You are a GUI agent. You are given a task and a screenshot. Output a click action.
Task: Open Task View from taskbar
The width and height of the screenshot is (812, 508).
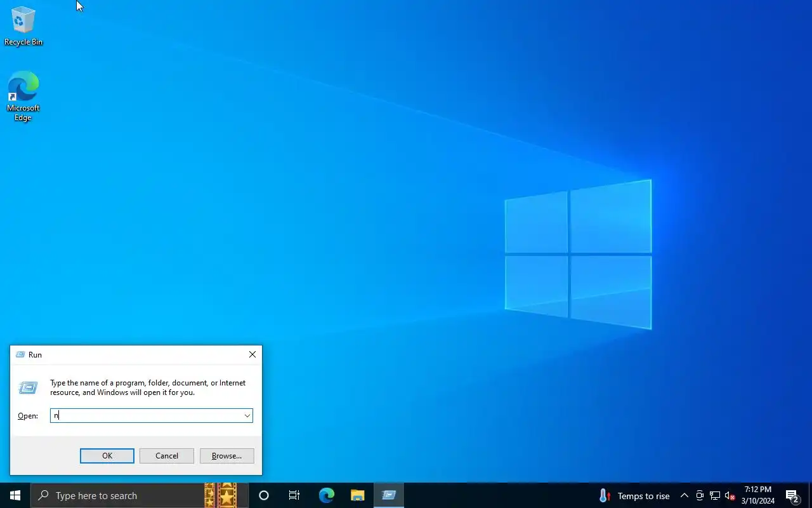coord(294,495)
